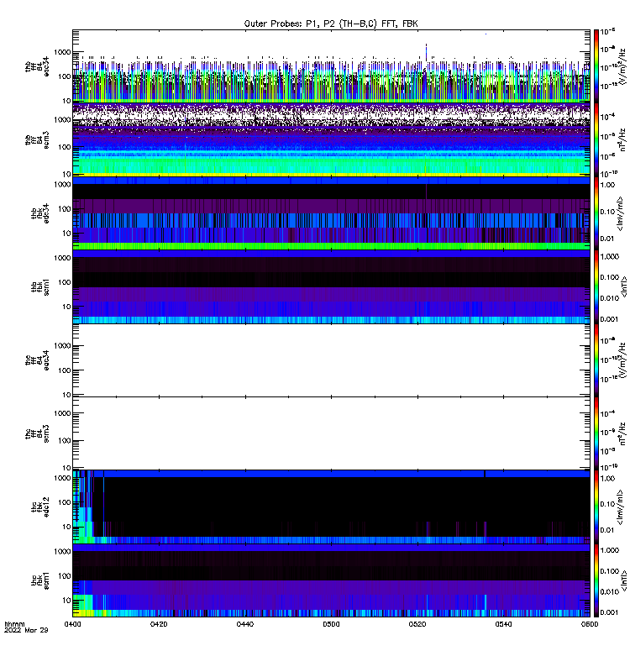Click the 1000 tick label on thb eac34 axis

pyautogui.click(x=62, y=52)
